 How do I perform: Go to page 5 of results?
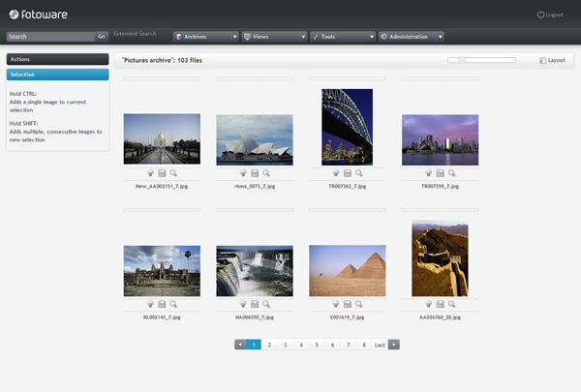click(x=317, y=345)
